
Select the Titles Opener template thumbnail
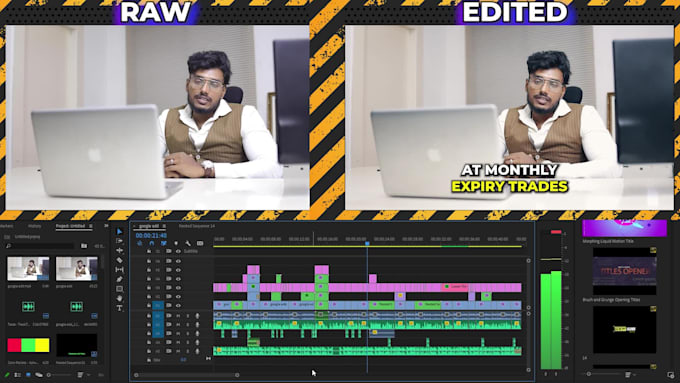click(x=624, y=271)
